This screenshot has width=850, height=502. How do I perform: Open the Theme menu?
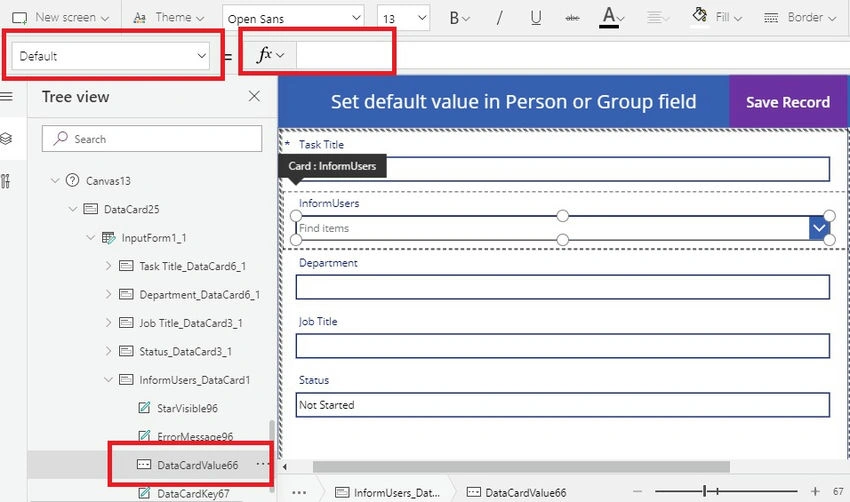point(169,17)
